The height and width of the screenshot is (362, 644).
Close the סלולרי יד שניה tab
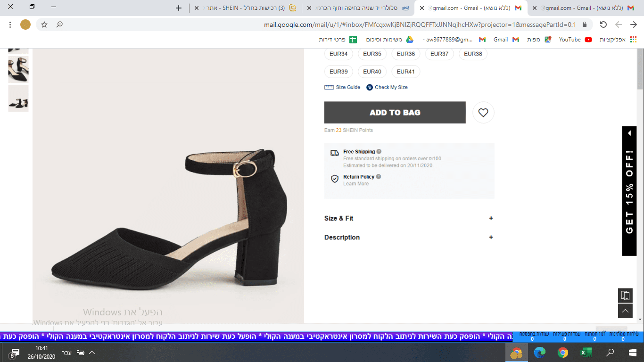(309, 8)
